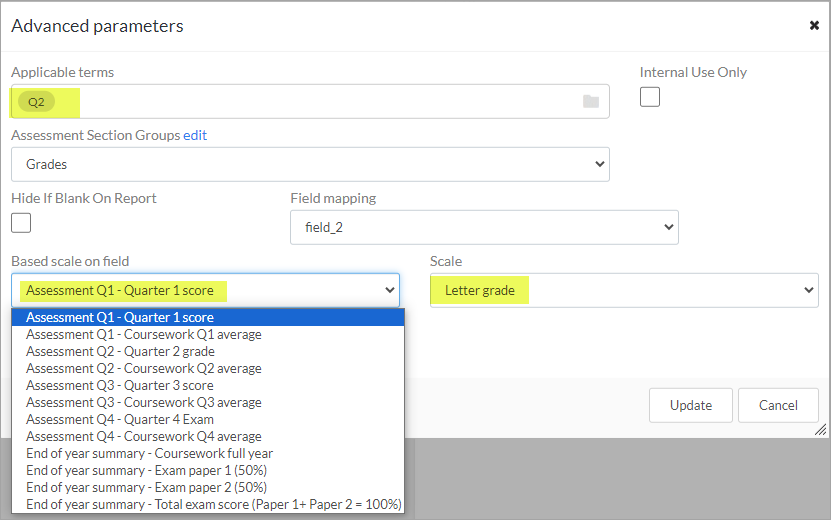This screenshot has width=831, height=520.
Task: Collapse the Based scale on field dropdown
Action: pos(205,290)
